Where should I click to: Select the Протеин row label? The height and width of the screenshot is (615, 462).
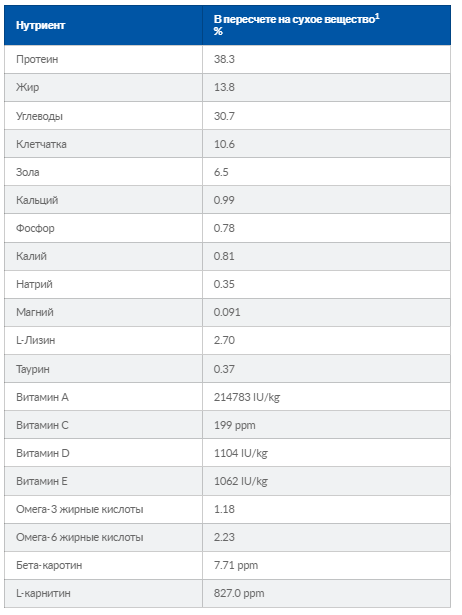click(37, 59)
